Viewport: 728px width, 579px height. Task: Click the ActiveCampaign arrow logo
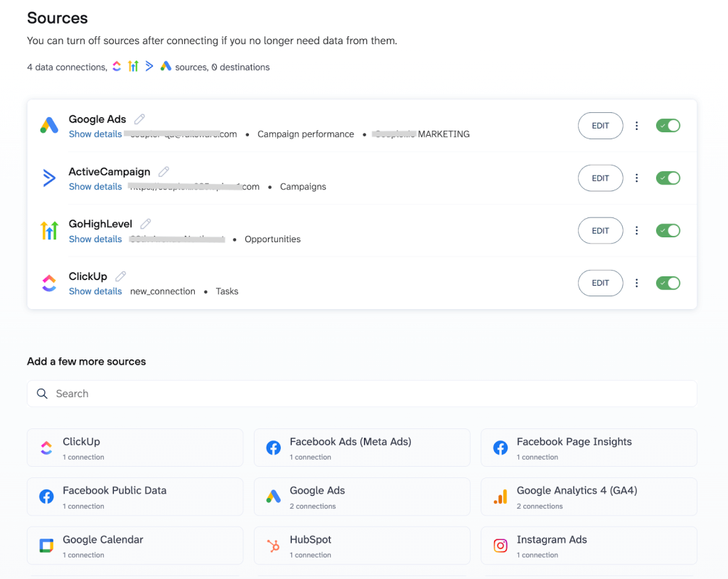49,178
